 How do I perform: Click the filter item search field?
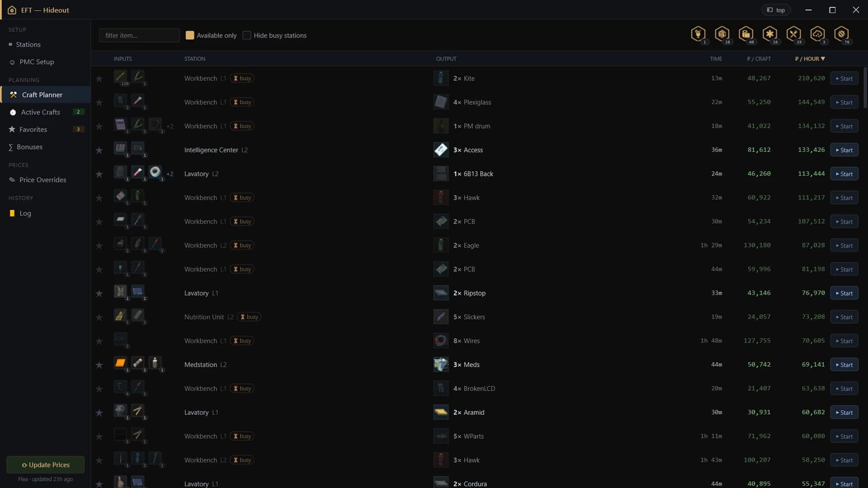point(139,35)
